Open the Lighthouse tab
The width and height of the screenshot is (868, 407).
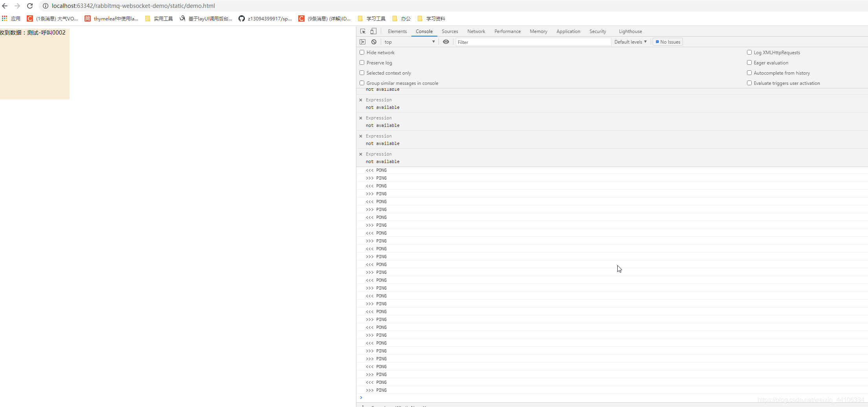(x=630, y=31)
